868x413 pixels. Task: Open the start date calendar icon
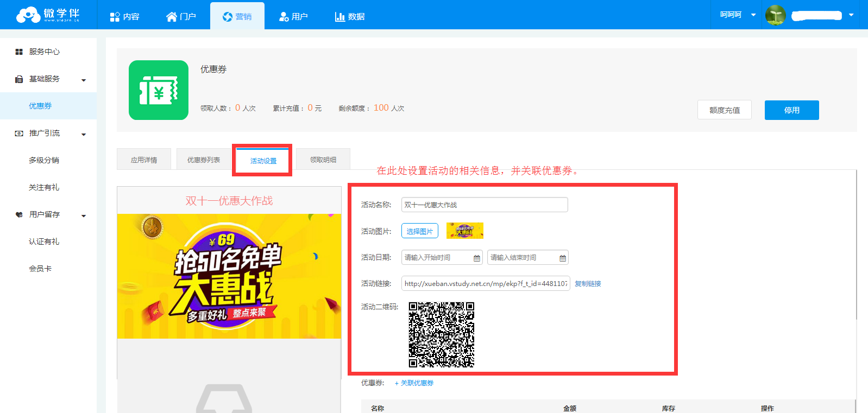pyautogui.click(x=477, y=258)
